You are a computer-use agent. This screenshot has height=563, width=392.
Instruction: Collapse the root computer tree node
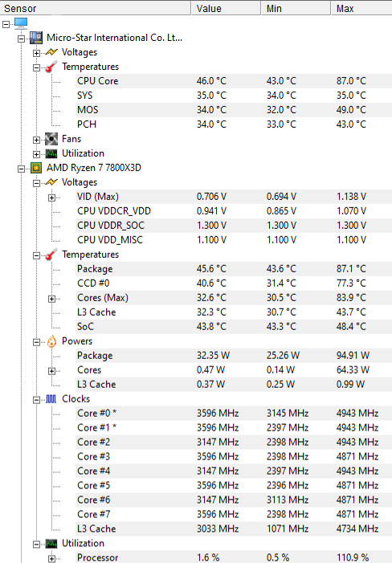coord(6,24)
